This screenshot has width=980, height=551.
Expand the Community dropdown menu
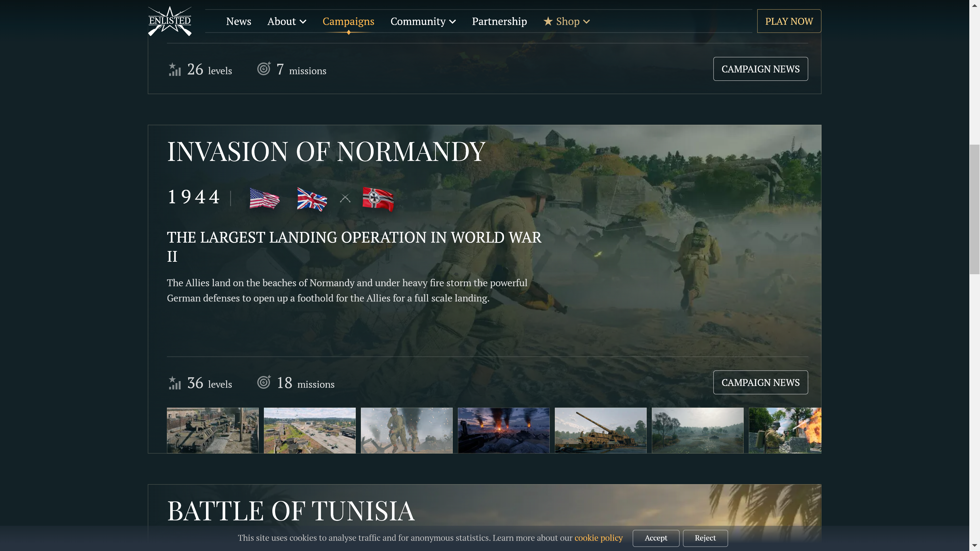423,21
